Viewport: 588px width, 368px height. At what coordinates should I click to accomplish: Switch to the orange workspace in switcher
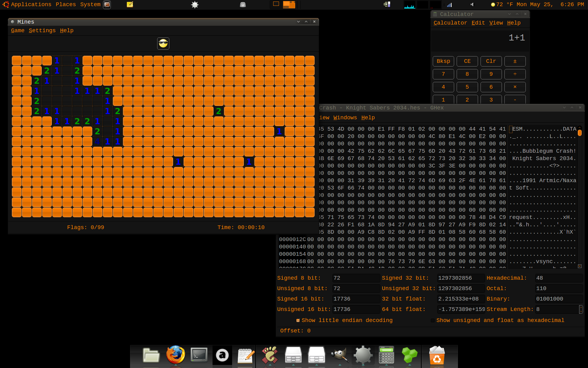(x=289, y=4)
